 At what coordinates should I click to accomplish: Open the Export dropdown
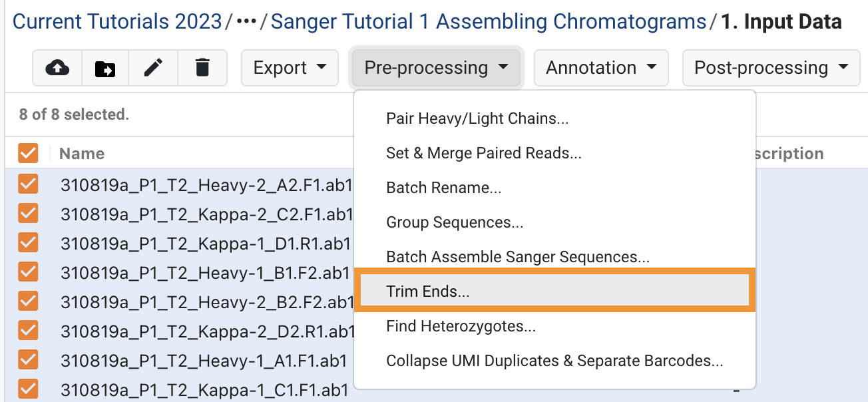pyautogui.click(x=291, y=68)
